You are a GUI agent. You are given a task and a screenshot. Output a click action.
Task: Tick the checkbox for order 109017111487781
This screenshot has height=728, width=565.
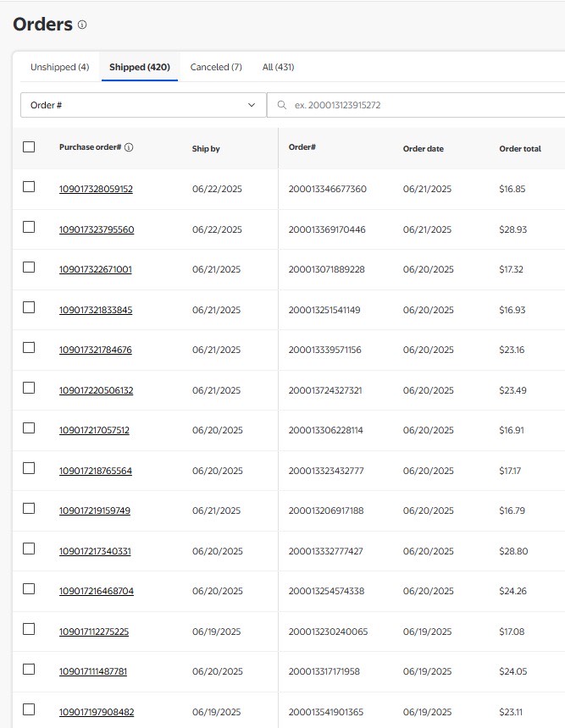(29, 669)
